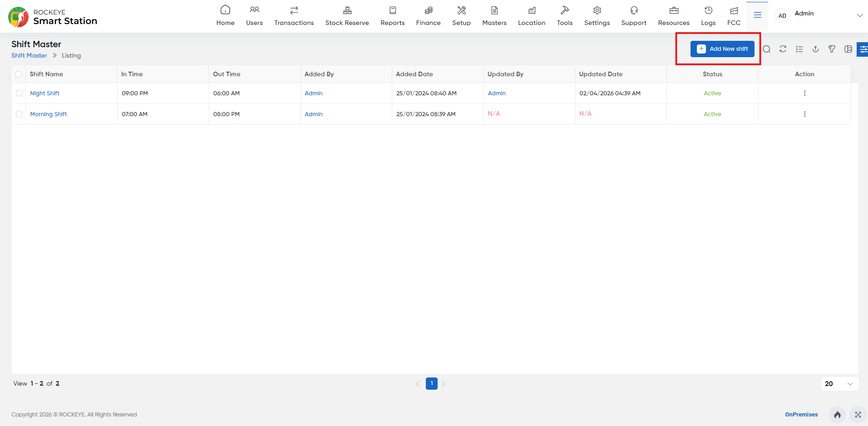
Task: Click the search magnifier icon in toolbar
Action: coord(766,49)
